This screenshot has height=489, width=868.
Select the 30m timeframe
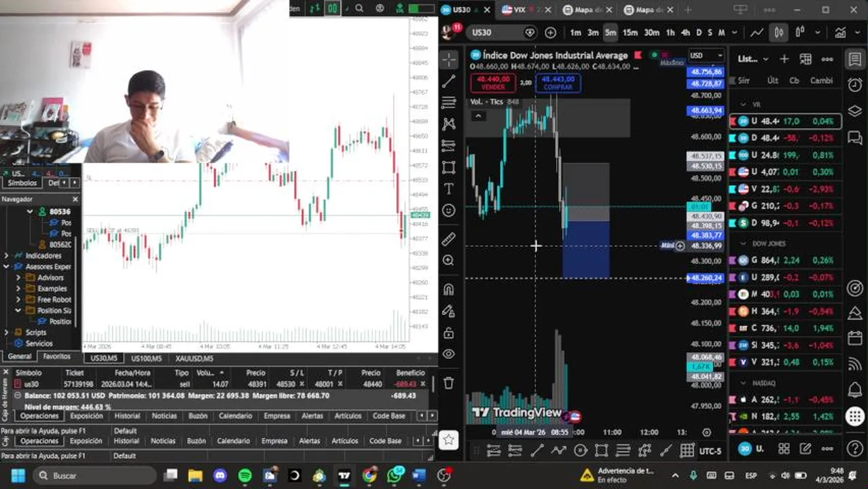[x=651, y=33]
